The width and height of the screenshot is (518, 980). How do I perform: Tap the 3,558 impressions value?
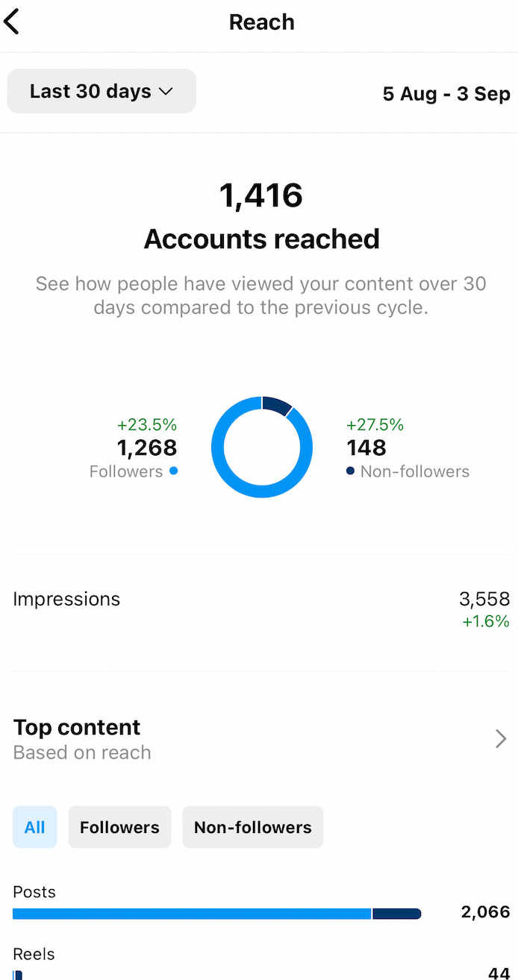pos(484,599)
